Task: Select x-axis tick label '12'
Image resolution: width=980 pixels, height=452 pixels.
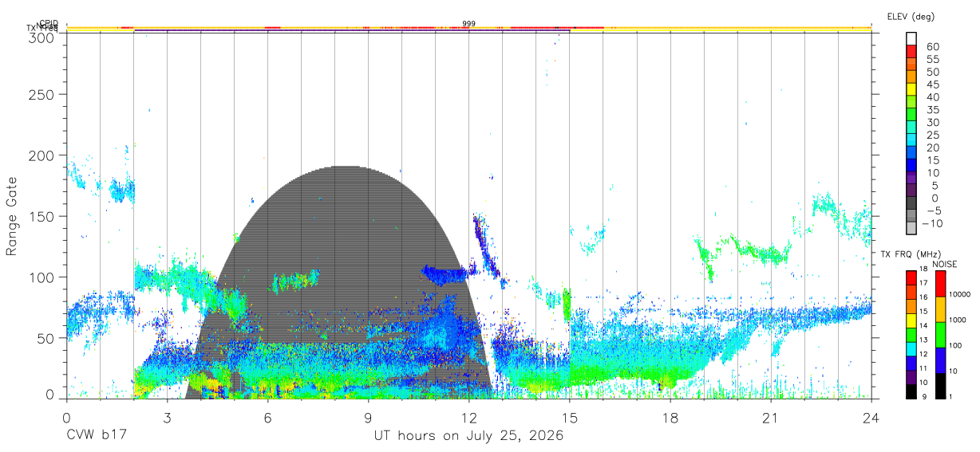Action: tap(468, 416)
